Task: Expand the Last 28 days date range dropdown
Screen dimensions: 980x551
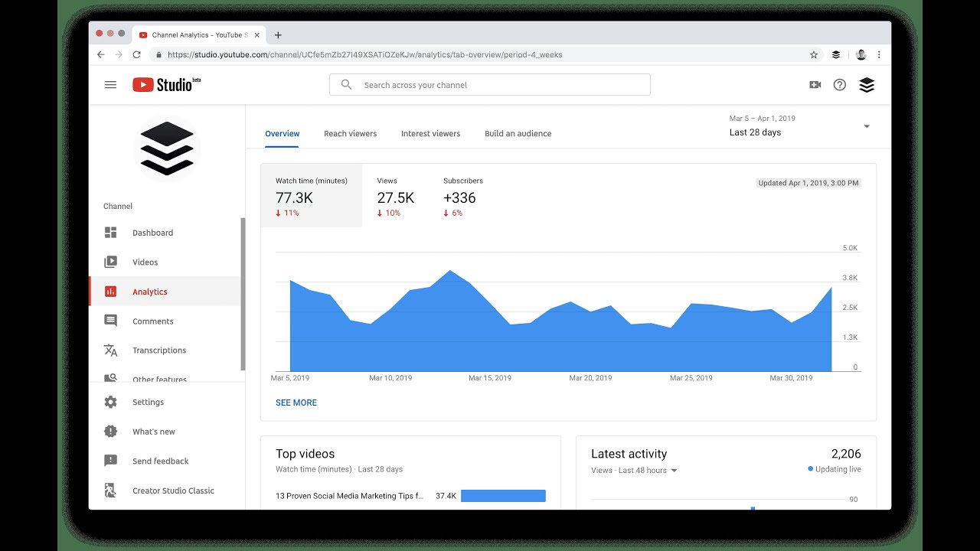Action: pos(867,126)
